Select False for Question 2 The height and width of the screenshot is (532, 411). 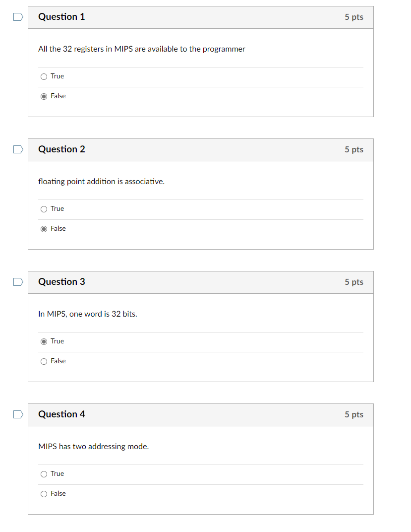(44, 228)
